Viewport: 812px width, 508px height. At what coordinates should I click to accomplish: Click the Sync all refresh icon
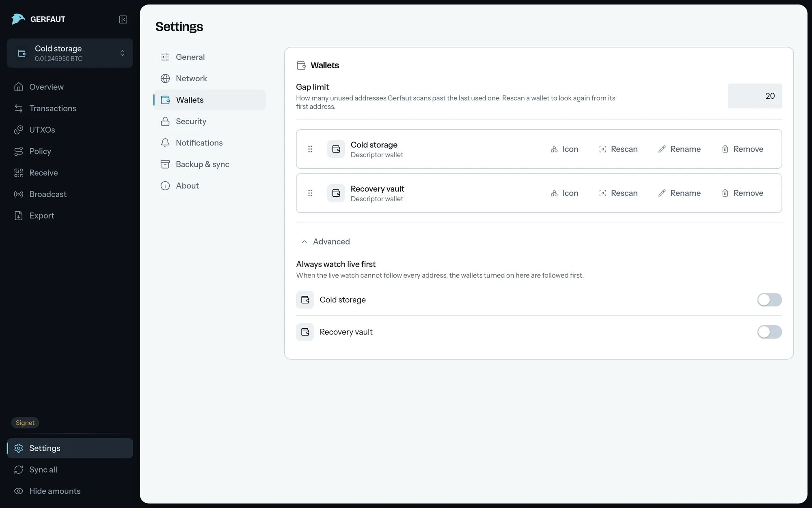pos(19,470)
